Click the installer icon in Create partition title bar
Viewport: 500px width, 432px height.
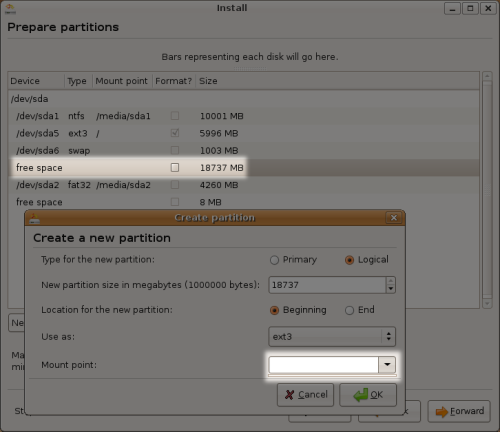click(x=34, y=218)
